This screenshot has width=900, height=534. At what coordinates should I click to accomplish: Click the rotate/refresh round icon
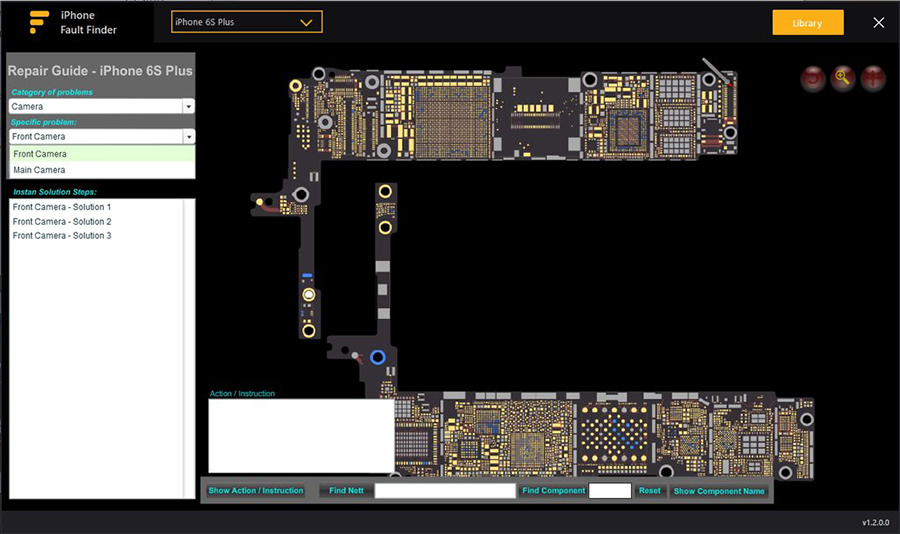click(813, 78)
